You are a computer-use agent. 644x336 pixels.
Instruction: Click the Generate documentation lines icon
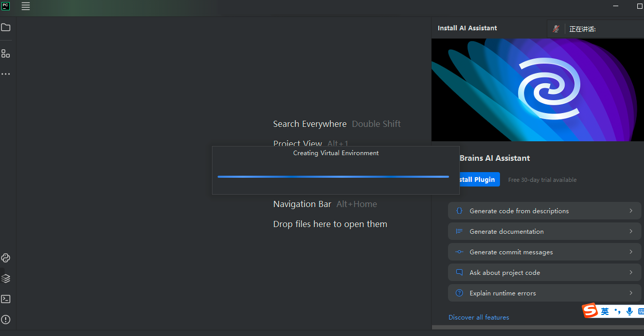459,231
